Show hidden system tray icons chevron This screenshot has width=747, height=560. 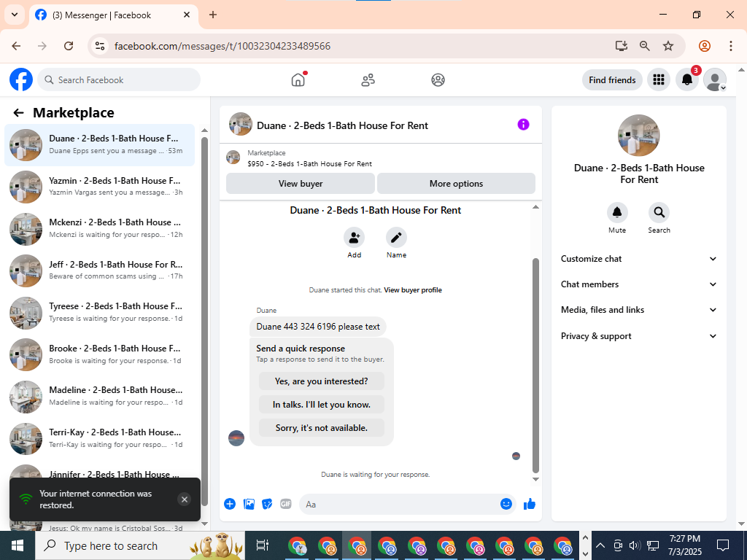tap(600, 545)
